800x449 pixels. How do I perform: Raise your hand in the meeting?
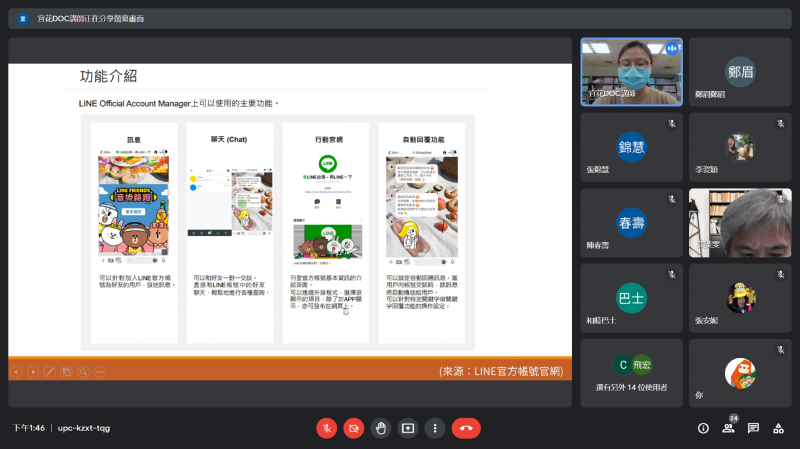[x=381, y=428]
